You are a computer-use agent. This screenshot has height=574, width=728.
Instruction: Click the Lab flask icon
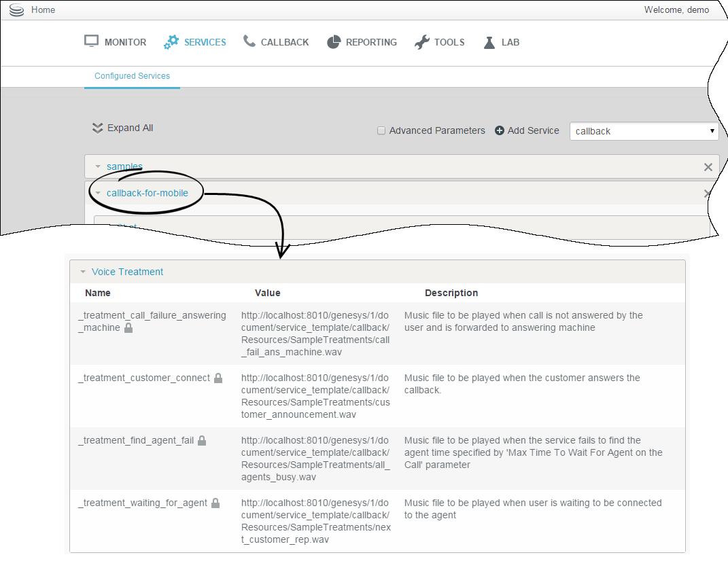pyautogui.click(x=489, y=42)
